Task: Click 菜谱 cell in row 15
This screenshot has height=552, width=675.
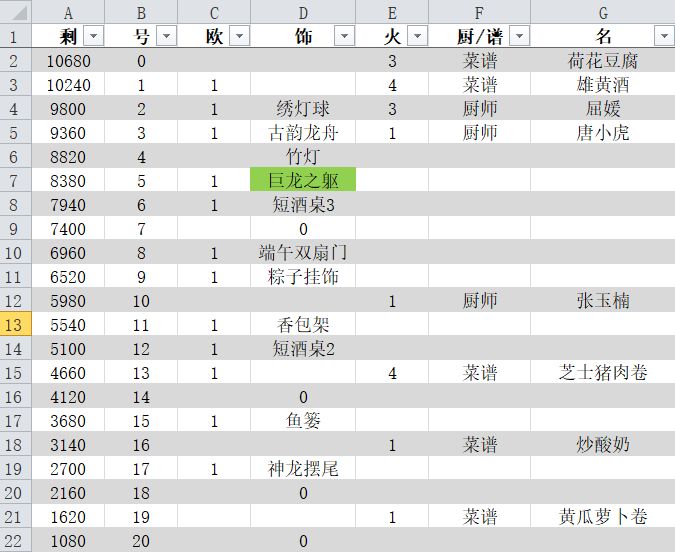Action: tap(480, 372)
